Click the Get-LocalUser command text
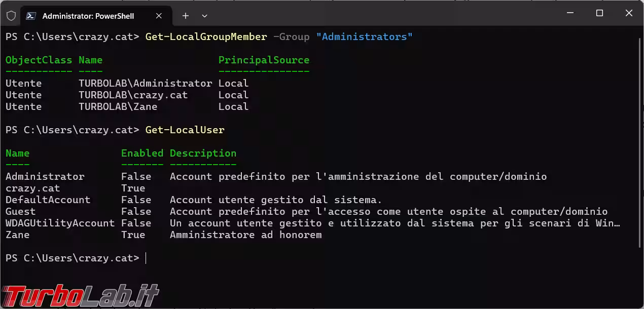The width and height of the screenshot is (644, 309). point(185,130)
